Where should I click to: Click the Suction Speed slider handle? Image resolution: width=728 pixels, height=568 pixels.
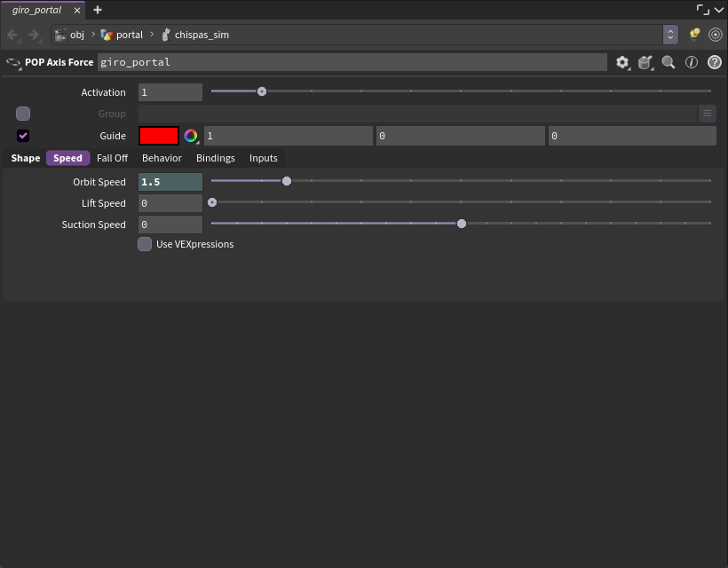click(462, 224)
